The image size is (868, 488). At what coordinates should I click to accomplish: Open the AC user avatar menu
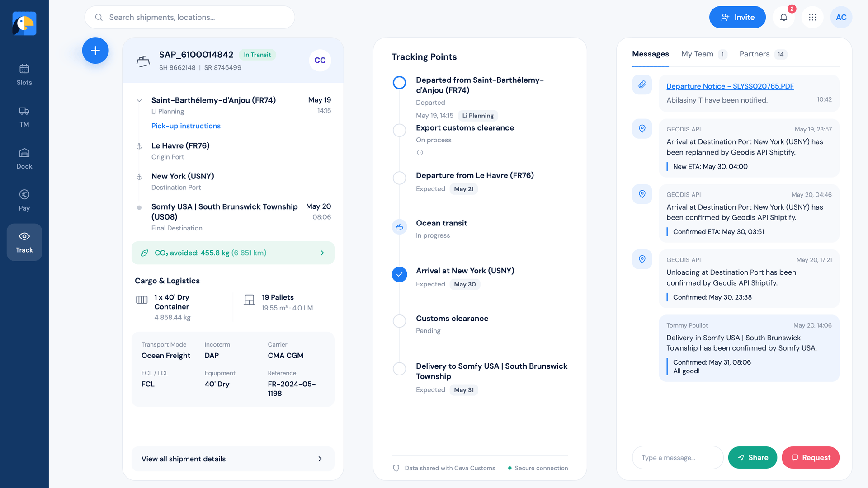(841, 17)
